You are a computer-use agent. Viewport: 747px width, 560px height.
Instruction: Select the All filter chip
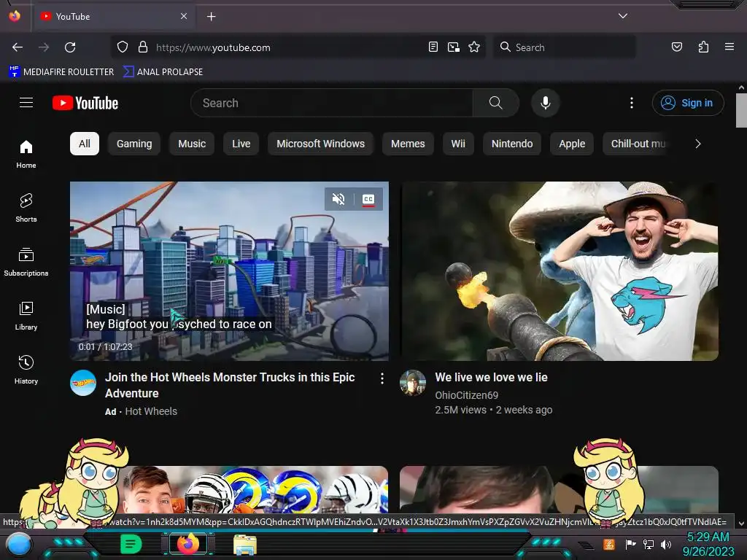[85, 144]
